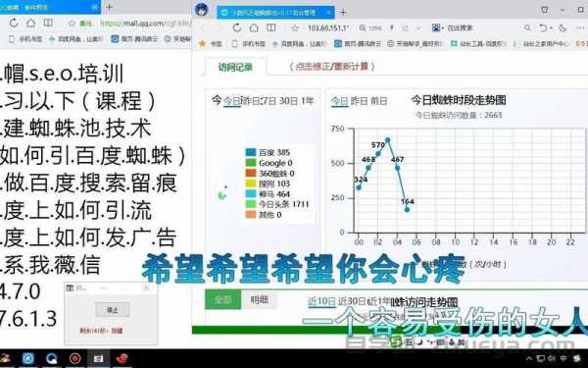The width and height of the screenshot is (588, 368).
Task: Go to browser home in right window
Action: pyautogui.click(x=254, y=27)
